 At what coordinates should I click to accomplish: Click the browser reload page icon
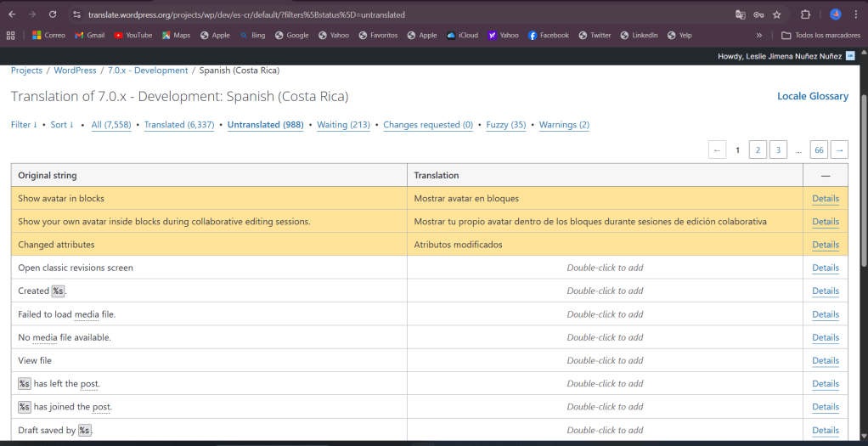[53, 14]
